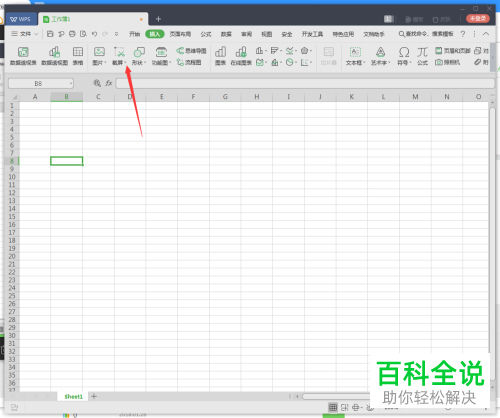Open the 数据 (Data) tab
The image size is (500, 418).
point(226,34)
